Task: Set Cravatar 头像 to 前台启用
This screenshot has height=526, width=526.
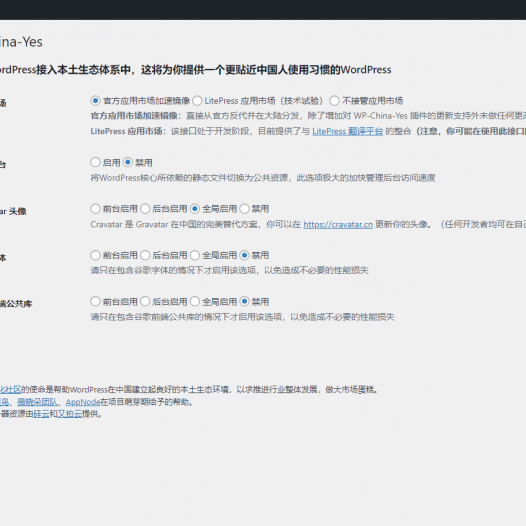Action: (x=95, y=209)
